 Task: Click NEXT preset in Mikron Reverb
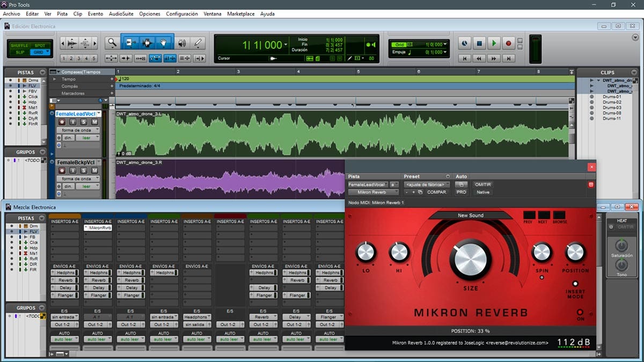pos(543,216)
